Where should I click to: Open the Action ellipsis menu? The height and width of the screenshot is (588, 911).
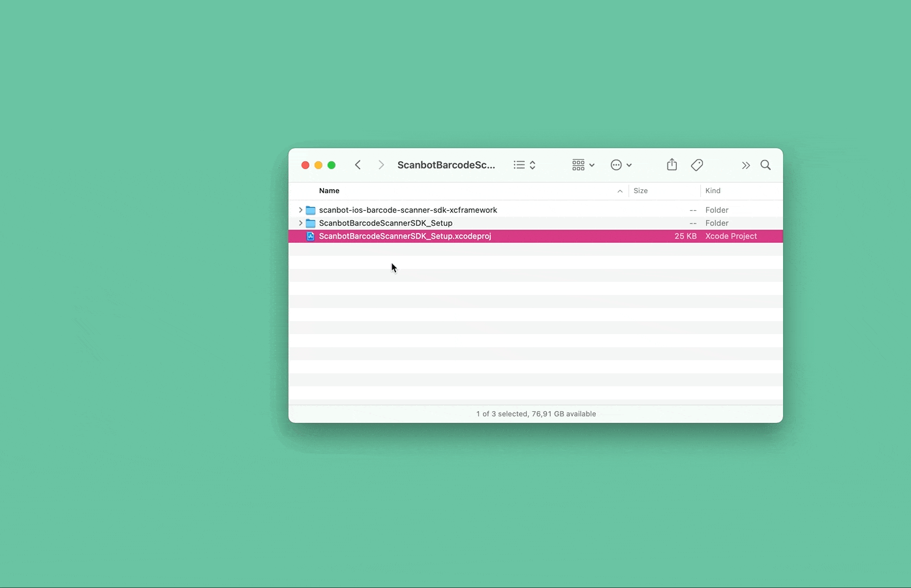(x=621, y=165)
